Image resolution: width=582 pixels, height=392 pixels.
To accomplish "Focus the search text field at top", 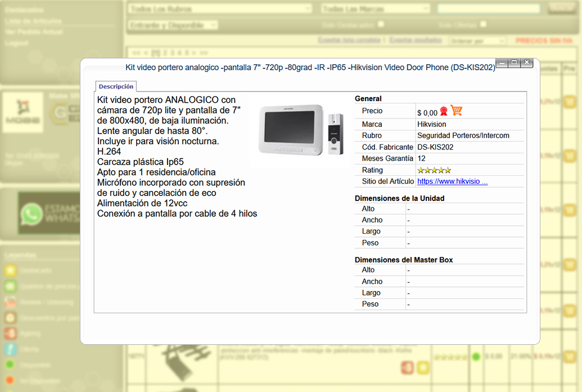I will pyautogui.click(x=488, y=9).
